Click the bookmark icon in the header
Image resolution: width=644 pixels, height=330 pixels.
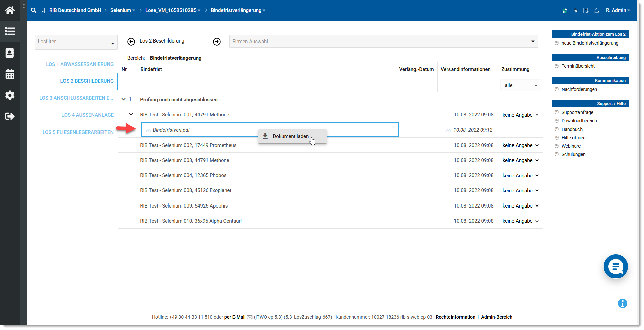43,10
